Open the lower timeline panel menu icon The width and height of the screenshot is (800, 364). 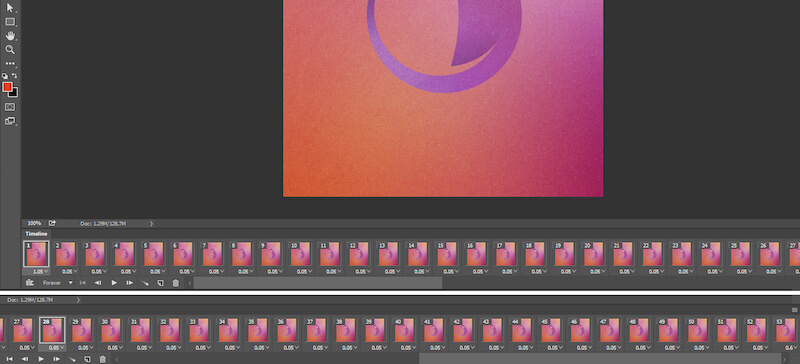794,310
